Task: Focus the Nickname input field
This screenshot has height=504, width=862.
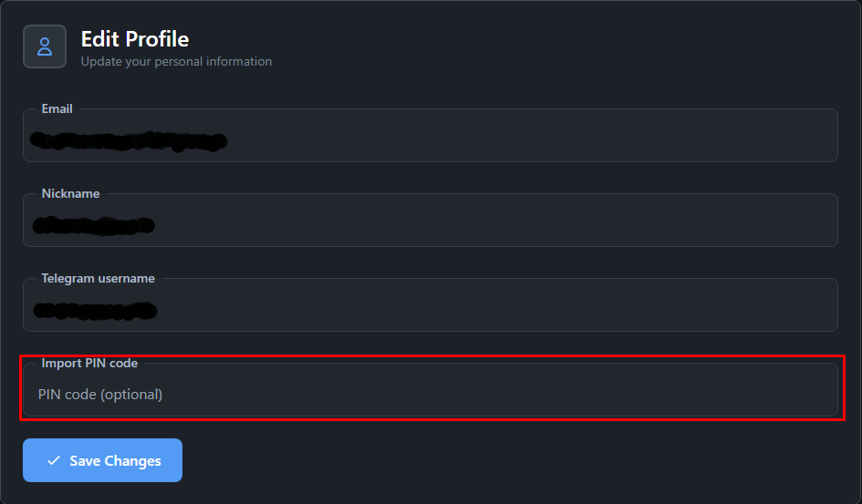Action: (x=430, y=221)
